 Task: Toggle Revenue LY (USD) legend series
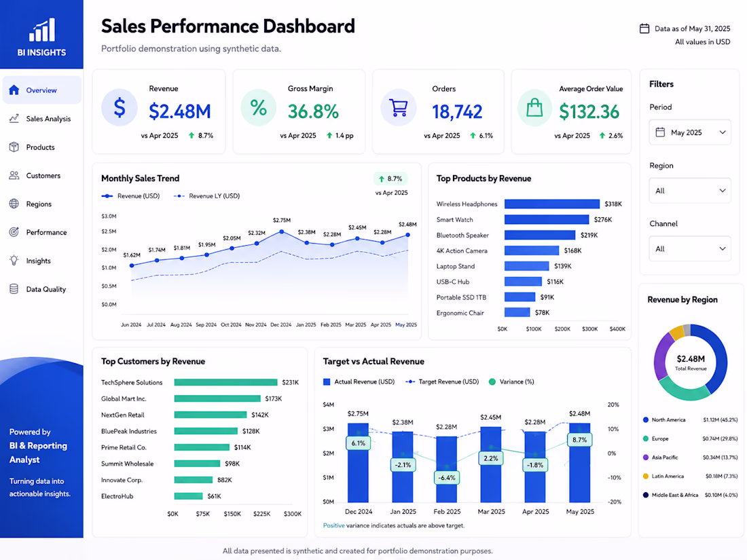coord(206,195)
